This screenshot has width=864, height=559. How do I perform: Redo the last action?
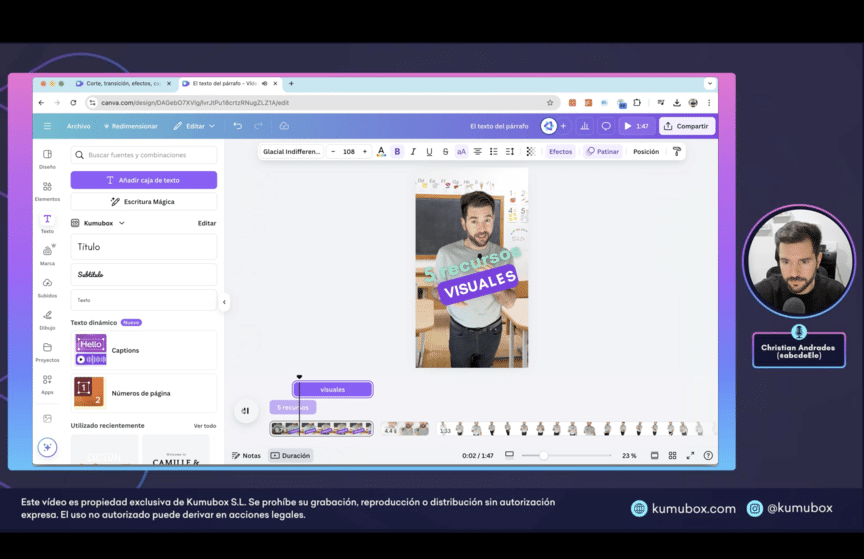258,126
